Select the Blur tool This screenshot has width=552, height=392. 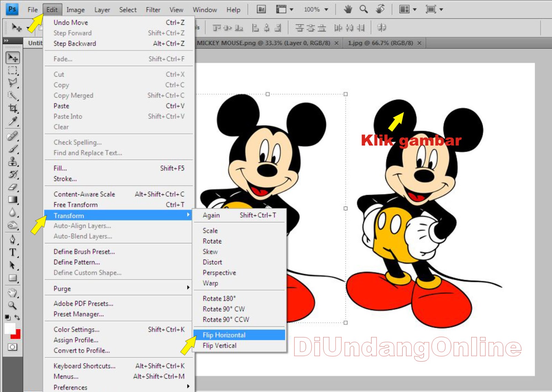(x=13, y=212)
